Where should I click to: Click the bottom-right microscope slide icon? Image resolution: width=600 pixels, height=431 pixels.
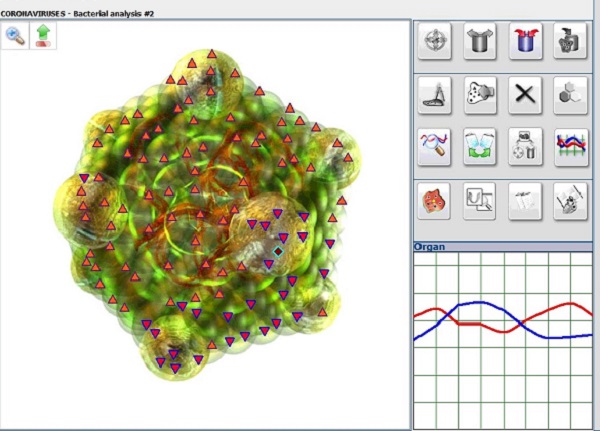(570, 201)
